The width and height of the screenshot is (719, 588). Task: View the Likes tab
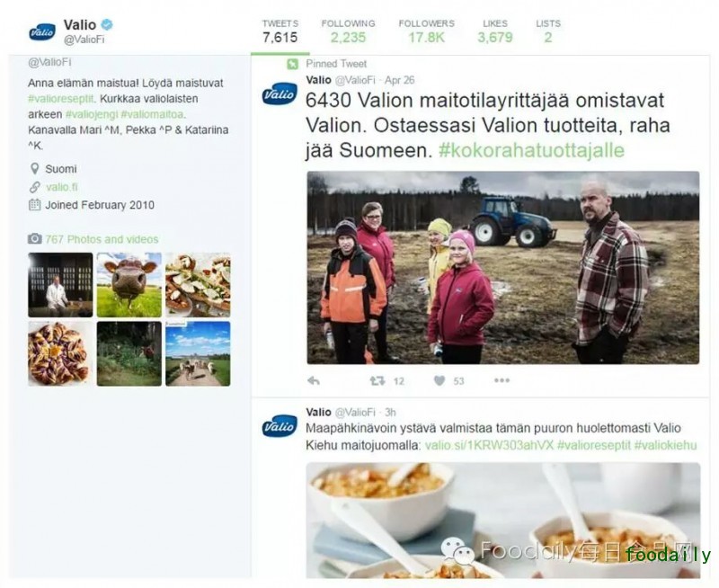pyautogui.click(x=495, y=31)
